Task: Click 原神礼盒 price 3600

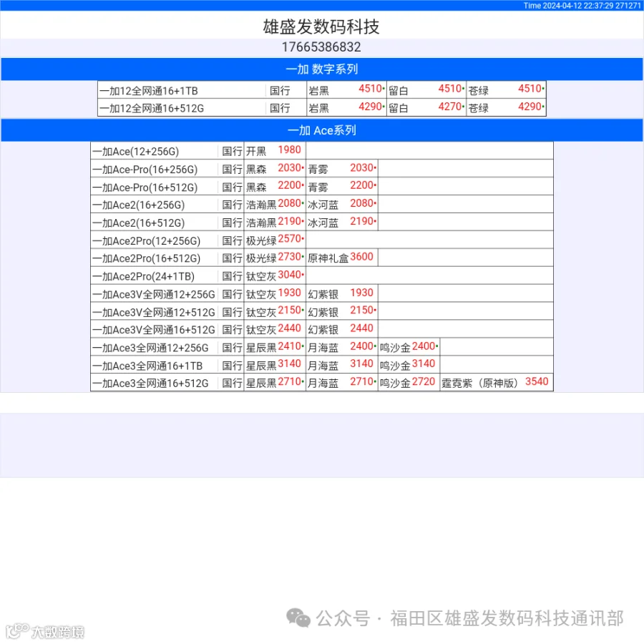Action: pyautogui.click(x=362, y=257)
